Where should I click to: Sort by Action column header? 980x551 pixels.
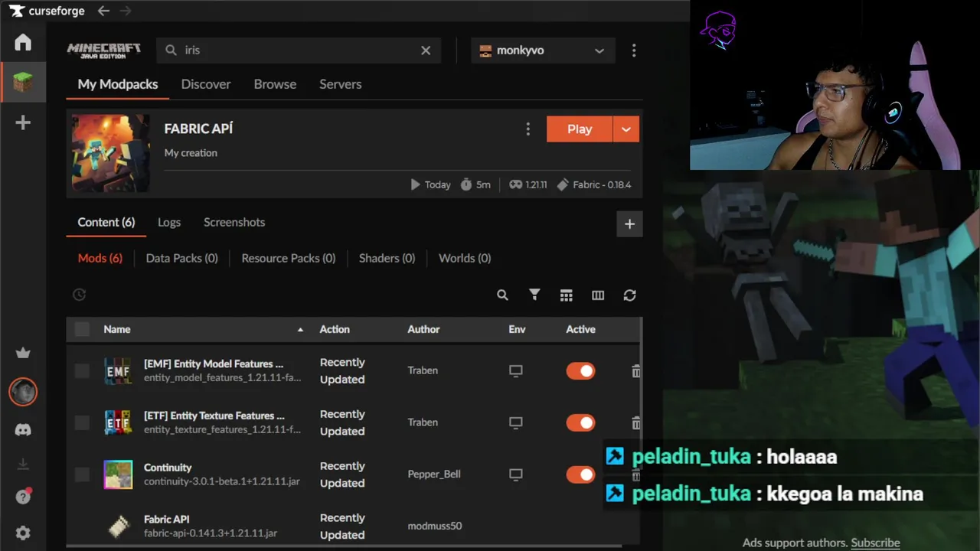click(335, 329)
